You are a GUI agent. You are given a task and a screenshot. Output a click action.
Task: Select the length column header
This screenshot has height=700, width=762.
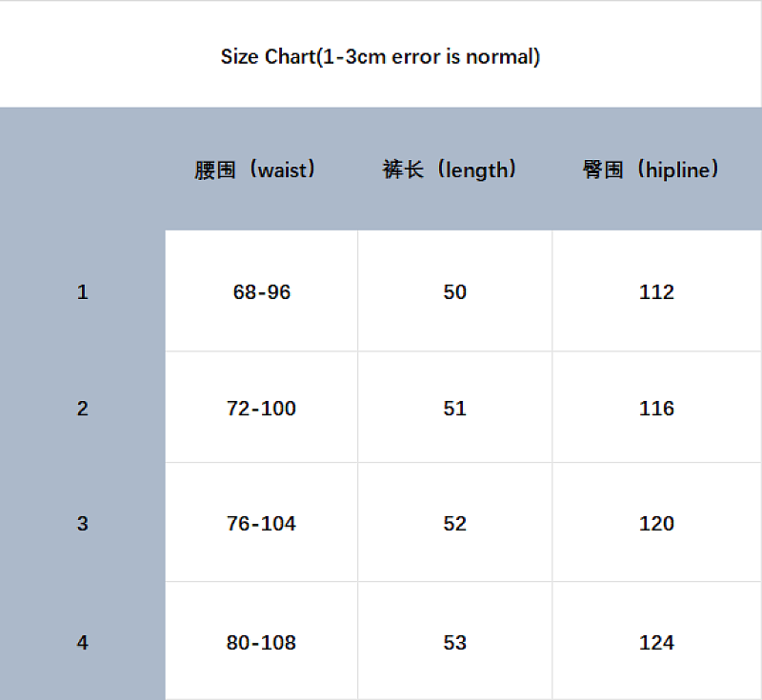450,170
